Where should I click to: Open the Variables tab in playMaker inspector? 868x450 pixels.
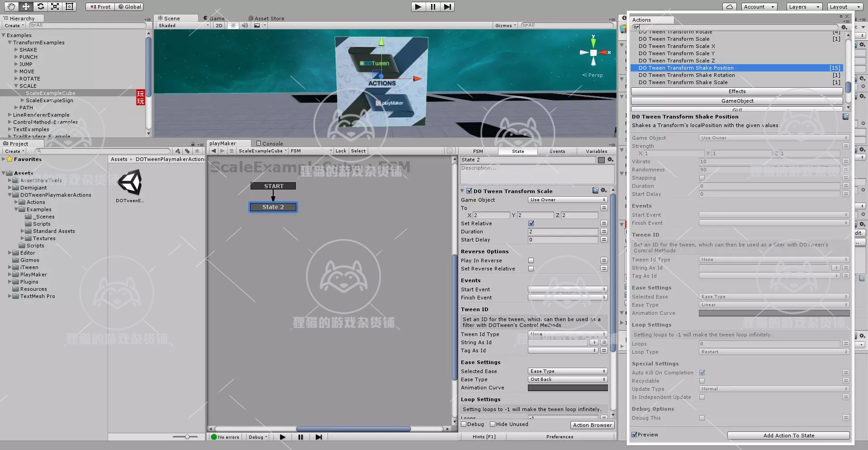pos(597,151)
